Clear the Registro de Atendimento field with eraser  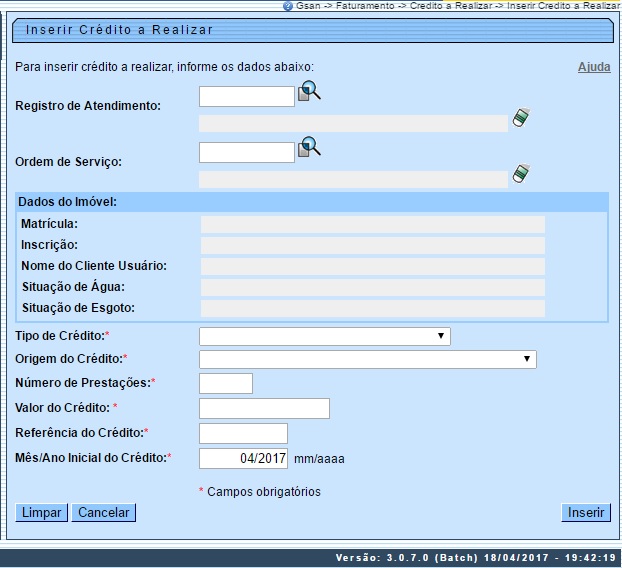[521, 117]
